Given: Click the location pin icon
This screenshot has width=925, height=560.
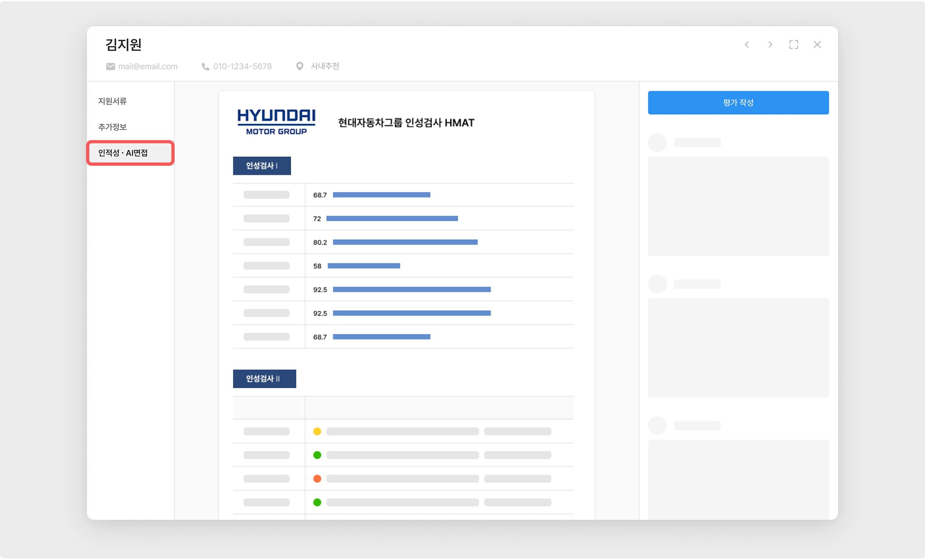Looking at the screenshot, I should pos(300,66).
